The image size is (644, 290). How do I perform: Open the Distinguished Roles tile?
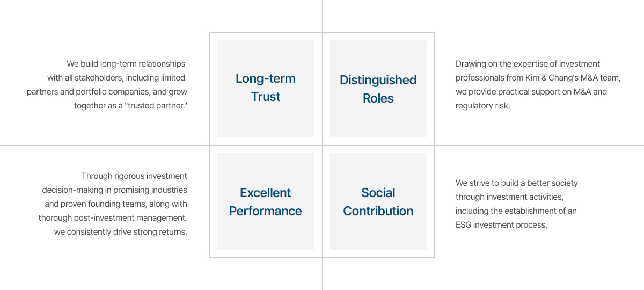click(x=378, y=89)
